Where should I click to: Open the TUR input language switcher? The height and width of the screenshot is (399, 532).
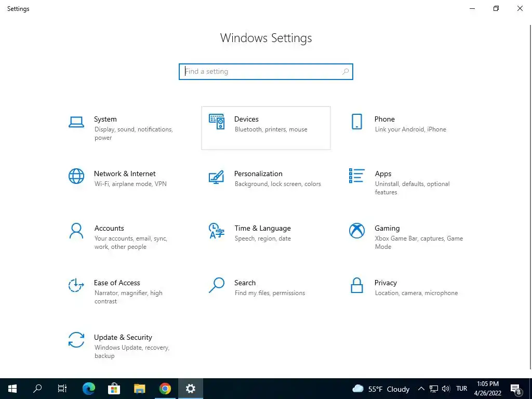tap(461, 389)
